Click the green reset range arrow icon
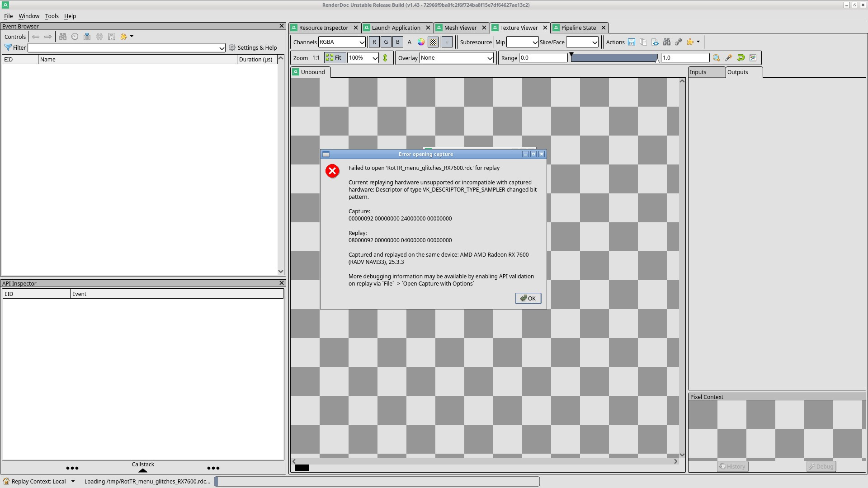The width and height of the screenshot is (868, 488). pyautogui.click(x=741, y=58)
